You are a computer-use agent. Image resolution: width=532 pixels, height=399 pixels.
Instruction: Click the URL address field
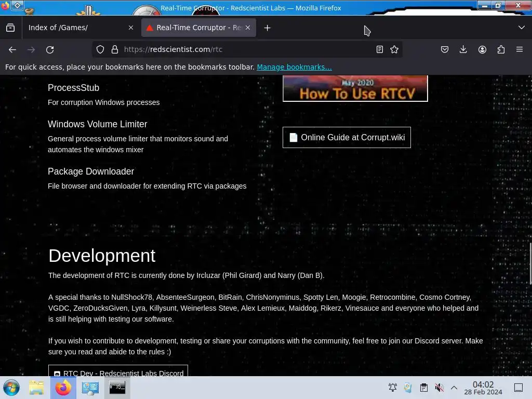(248, 49)
